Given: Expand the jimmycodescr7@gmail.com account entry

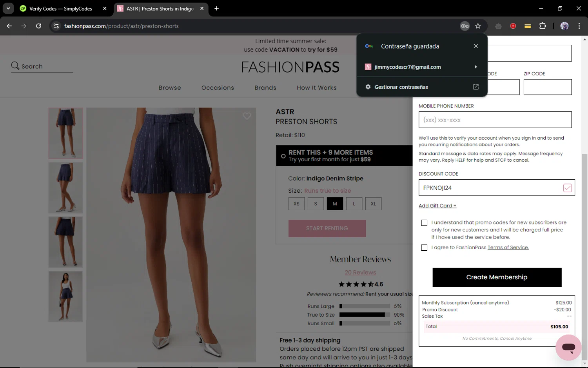Looking at the screenshot, I should click(422, 67).
